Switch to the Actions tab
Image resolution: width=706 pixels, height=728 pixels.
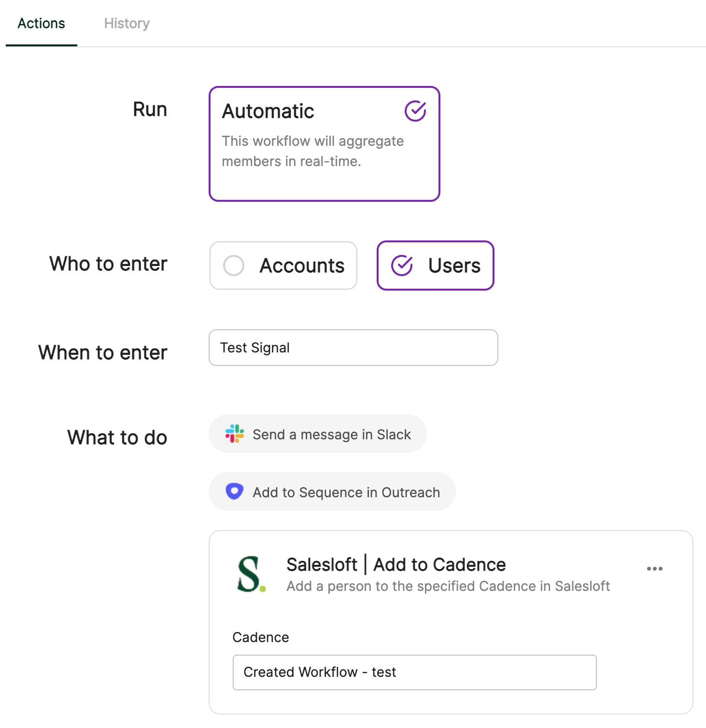pyautogui.click(x=41, y=23)
